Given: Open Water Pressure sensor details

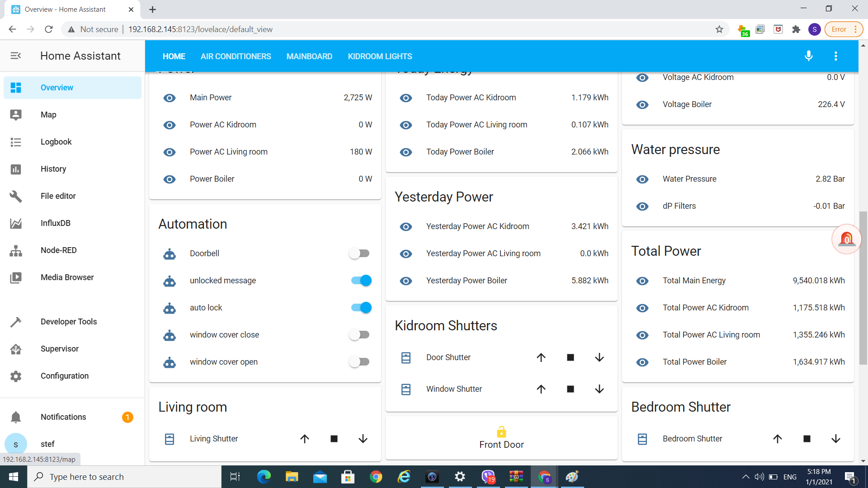Looking at the screenshot, I should click(738, 179).
